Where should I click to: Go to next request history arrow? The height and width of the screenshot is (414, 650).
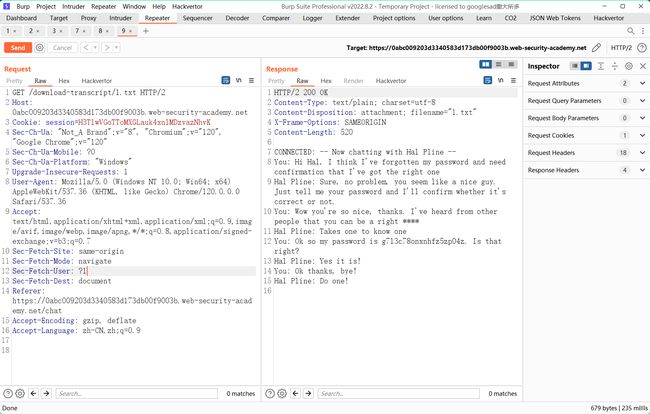(107, 48)
